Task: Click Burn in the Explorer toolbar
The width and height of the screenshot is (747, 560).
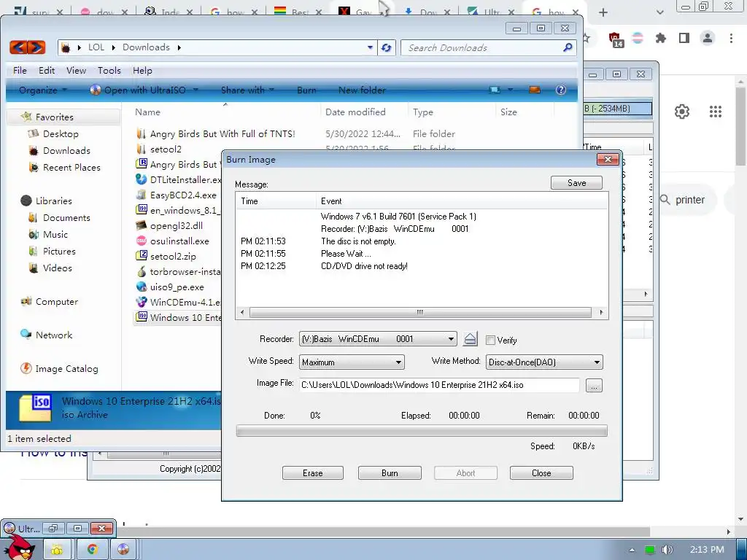Action: pos(306,90)
